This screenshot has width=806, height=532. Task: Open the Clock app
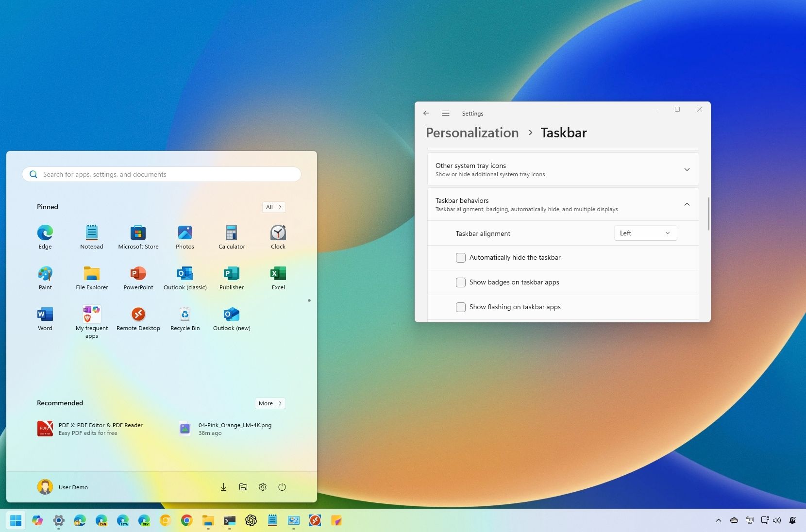[x=278, y=236]
